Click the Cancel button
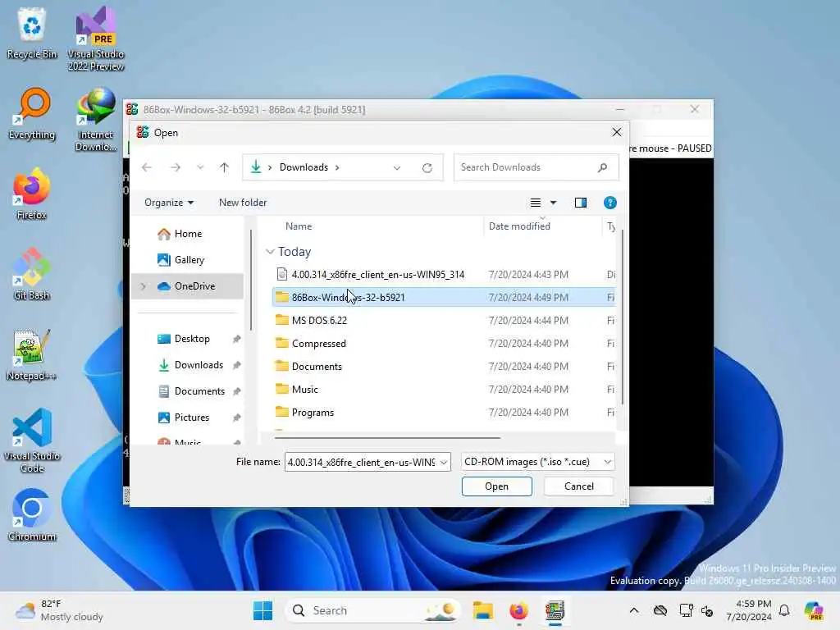Screen dimensions: 840x630 578,486
